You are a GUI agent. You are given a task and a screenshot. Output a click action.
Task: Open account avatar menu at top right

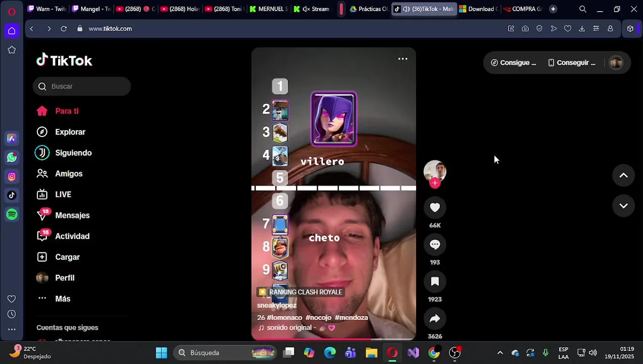click(616, 63)
